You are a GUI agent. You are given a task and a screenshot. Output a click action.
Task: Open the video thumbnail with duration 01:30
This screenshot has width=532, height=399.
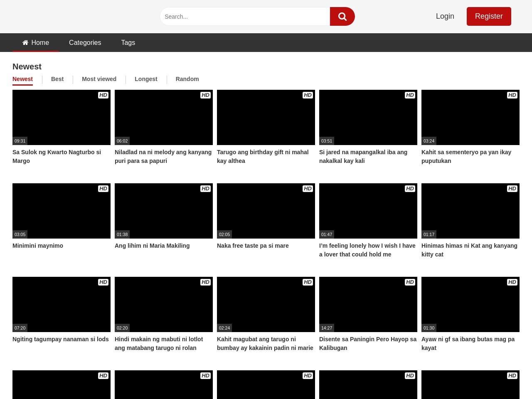(x=470, y=304)
